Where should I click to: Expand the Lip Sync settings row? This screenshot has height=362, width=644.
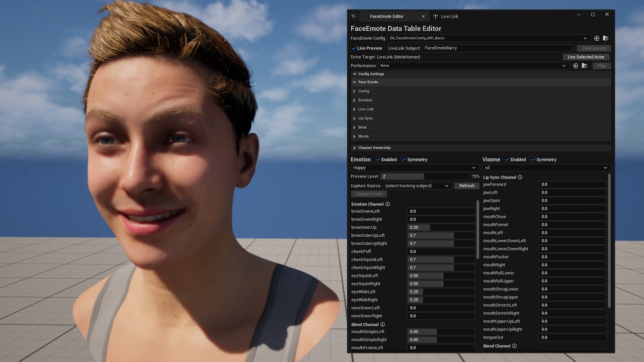point(354,118)
